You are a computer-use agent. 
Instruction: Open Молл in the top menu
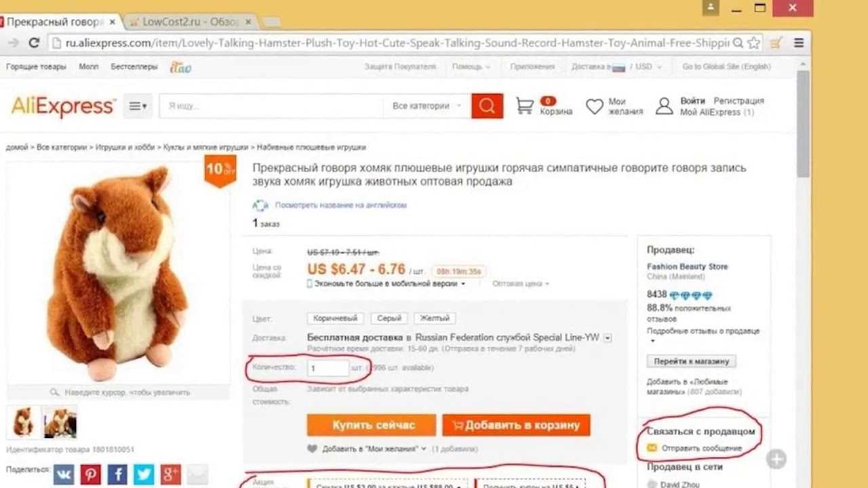(88, 66)
